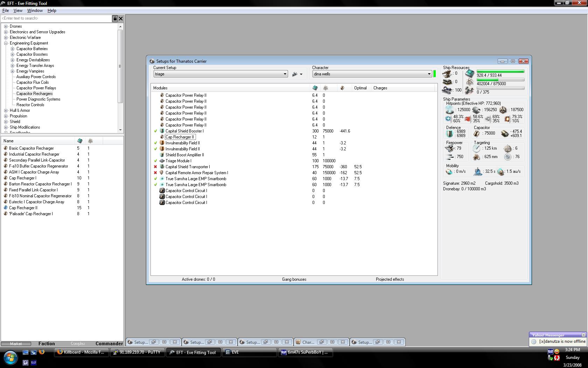This screenshot has height=368, width=588.
Task: Click the thermal resistance icon
Action: pos(467,119)
